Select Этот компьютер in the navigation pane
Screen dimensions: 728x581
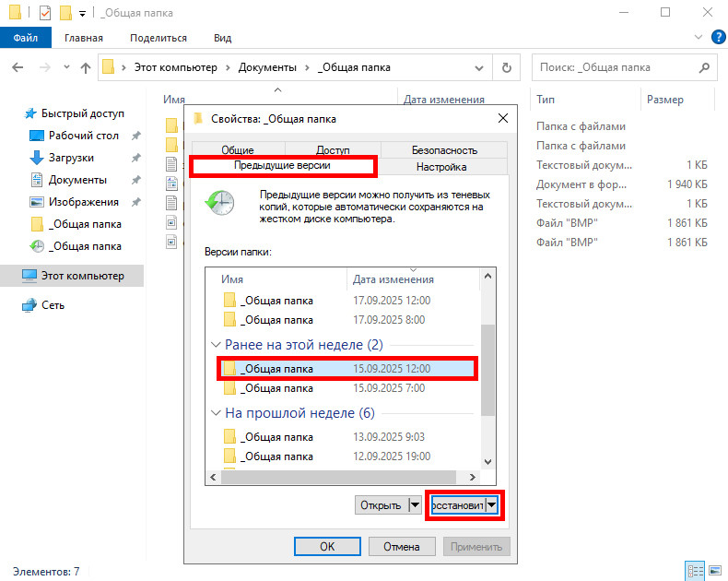(x=82, y=275)
